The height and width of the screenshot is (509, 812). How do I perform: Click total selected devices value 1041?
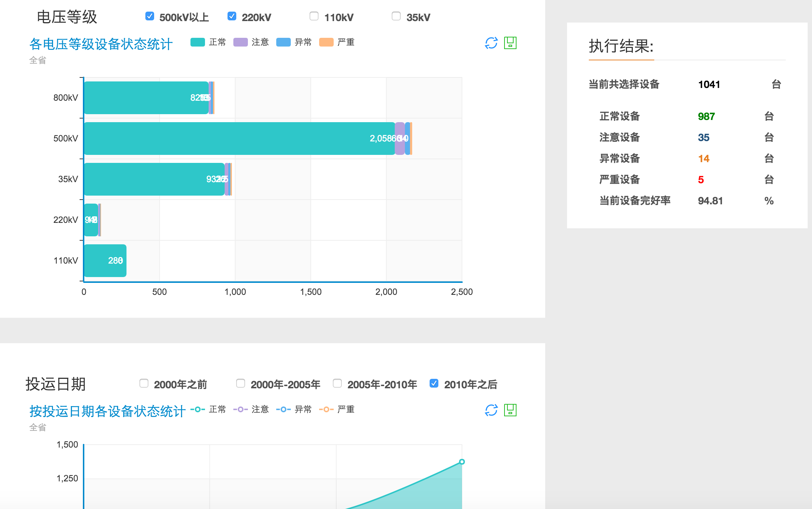tap(709, 84)
